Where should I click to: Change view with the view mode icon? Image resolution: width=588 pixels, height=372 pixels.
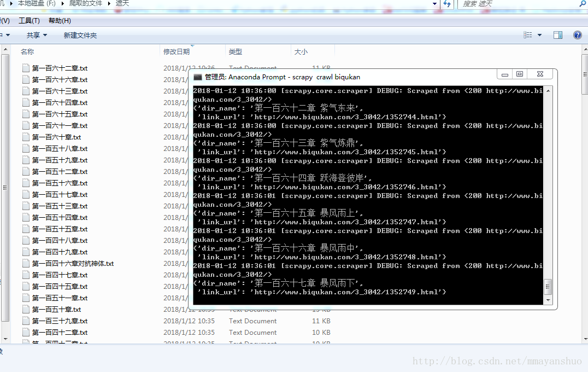pos(528,35)
